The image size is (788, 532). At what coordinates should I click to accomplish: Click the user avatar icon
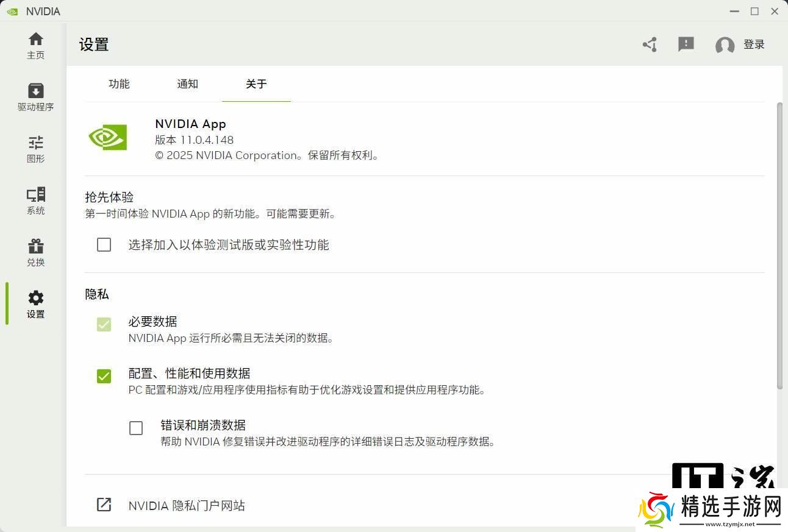pyautogui.click(x=725, y=45)
